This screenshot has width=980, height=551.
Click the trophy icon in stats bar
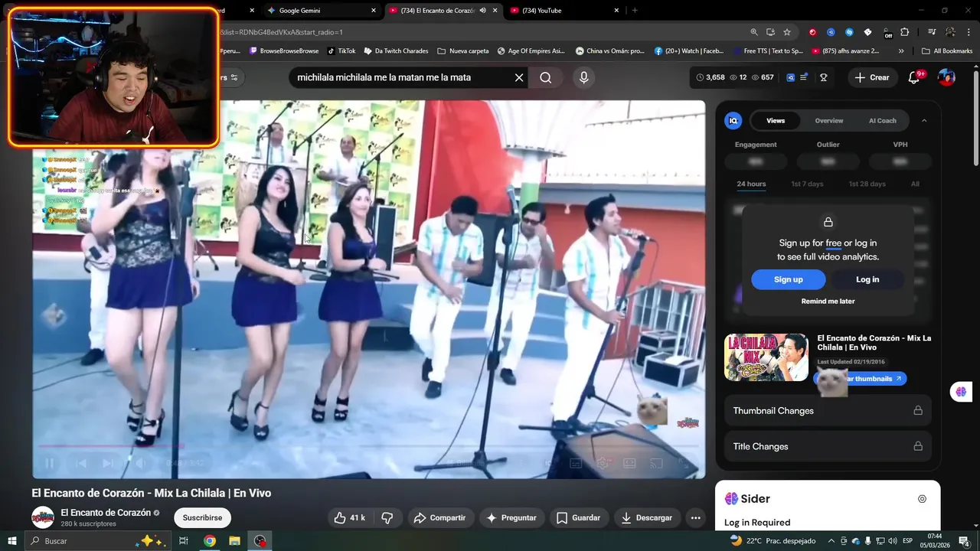824,77
